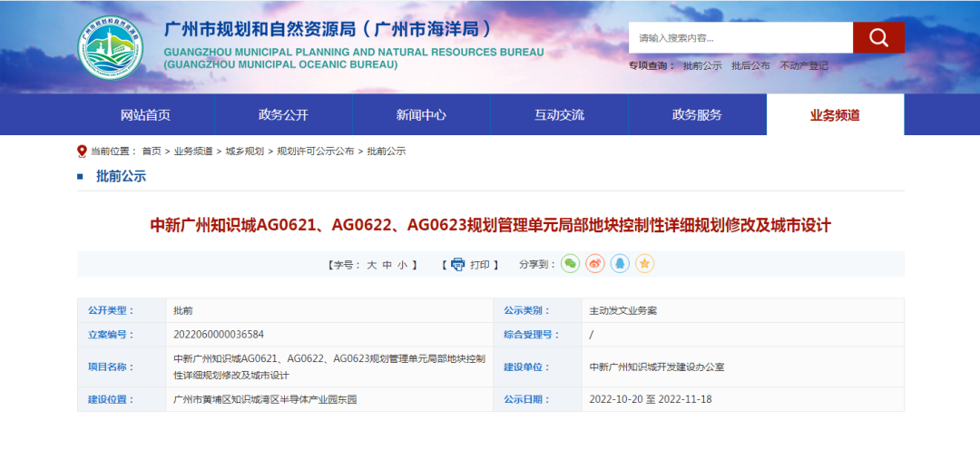The image size is (980, 460).
Task: Click date range 2022-10-20 至 2022-11-18
Action: coord(651,399)
